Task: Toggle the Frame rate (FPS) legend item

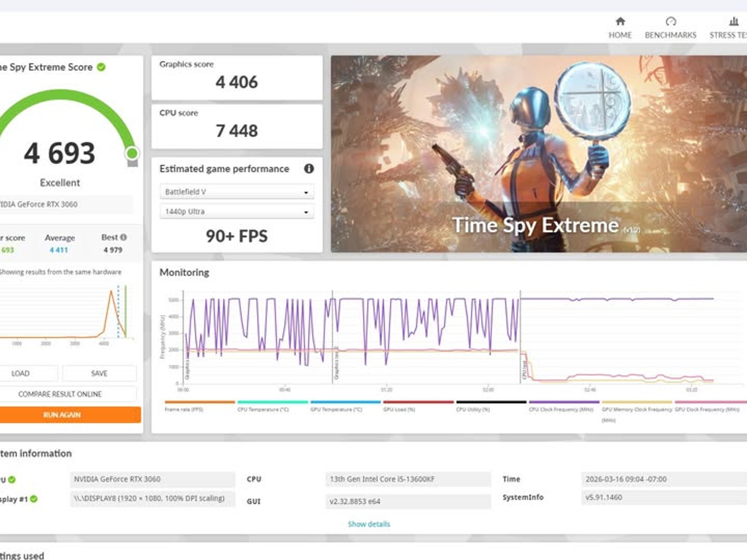Action: tap(200, 406)
